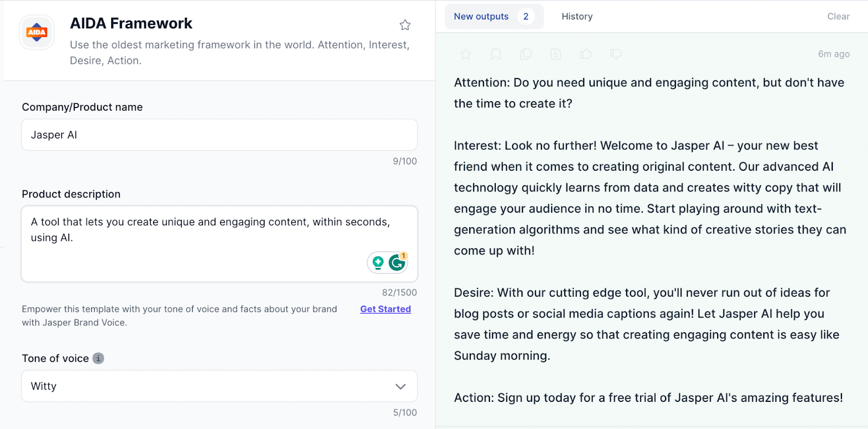Open the History tab
The height and width of the screenshot is (429, 868).
click(x=577, y=17)
